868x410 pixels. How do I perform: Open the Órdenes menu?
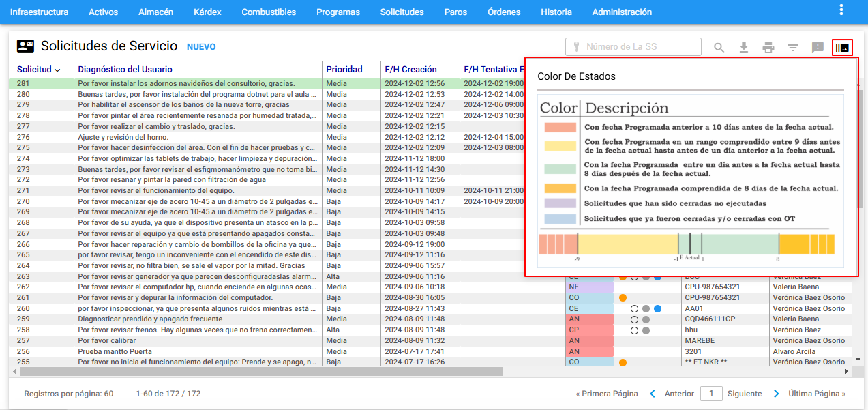[x=504, y=12]
